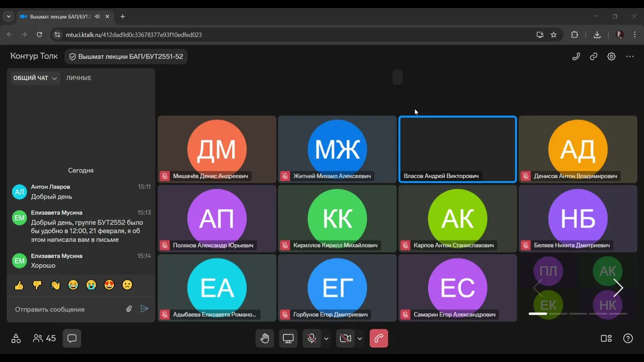Viewport: 644px width, 362px height.
Task: Select Кириллов Кирилл Михайлович tile
Action: pyautogui.click(x=337, y=219)
